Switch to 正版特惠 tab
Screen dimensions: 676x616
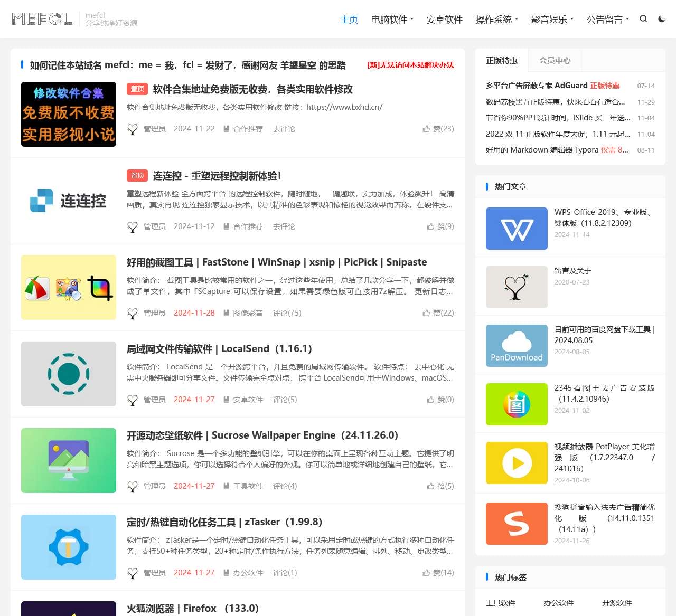pyautogui.click(x=502, y=60)
